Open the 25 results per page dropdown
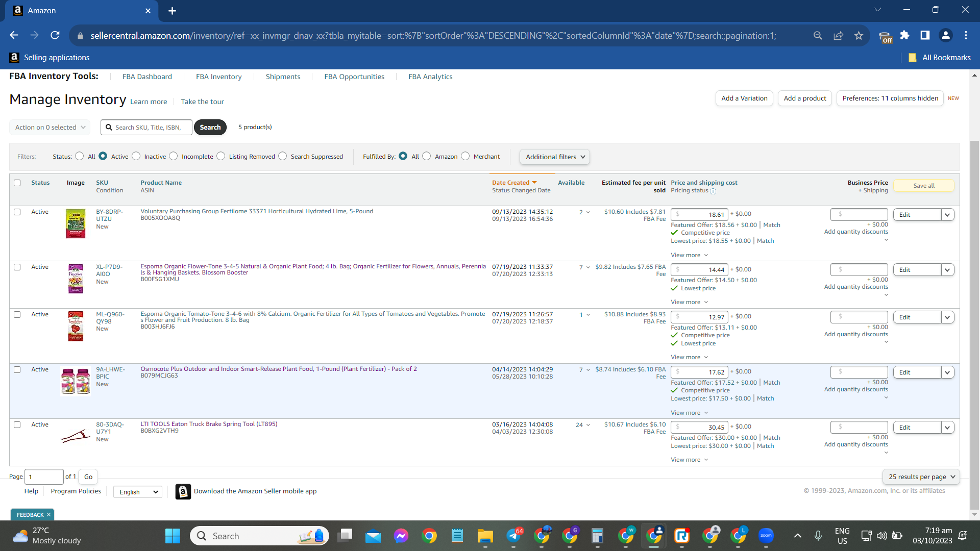 (x=921, y=477)
